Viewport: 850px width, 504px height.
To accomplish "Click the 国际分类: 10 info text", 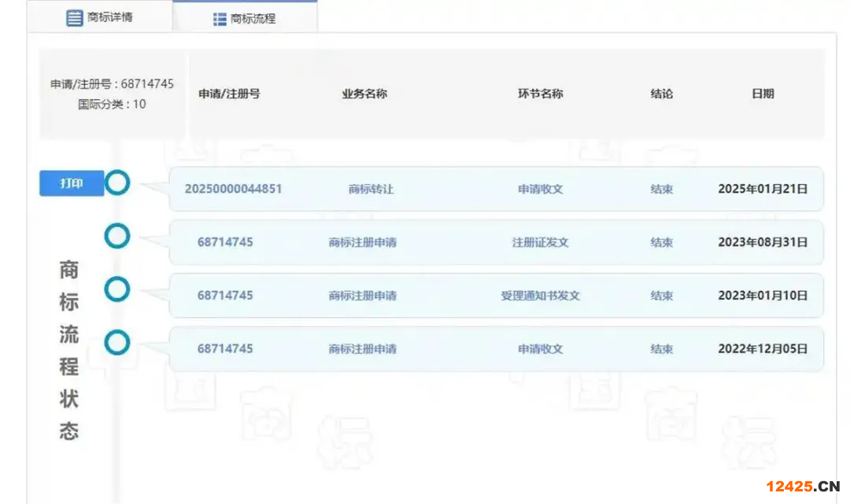I will click(x=112, y=104).
